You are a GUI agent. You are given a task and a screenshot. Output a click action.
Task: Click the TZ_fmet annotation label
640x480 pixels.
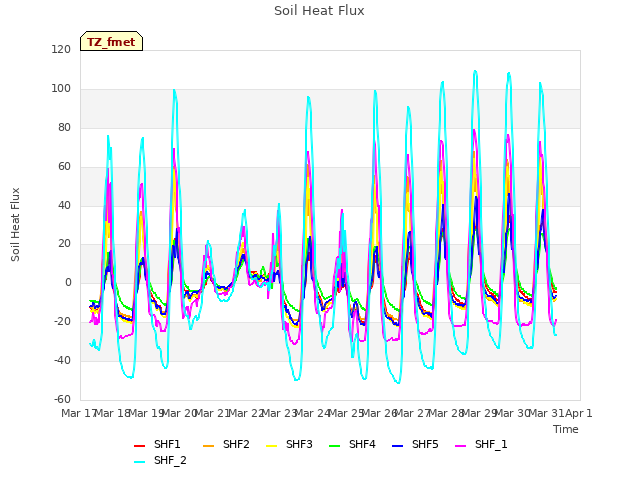pyautogui.click(x=111, y=42)
